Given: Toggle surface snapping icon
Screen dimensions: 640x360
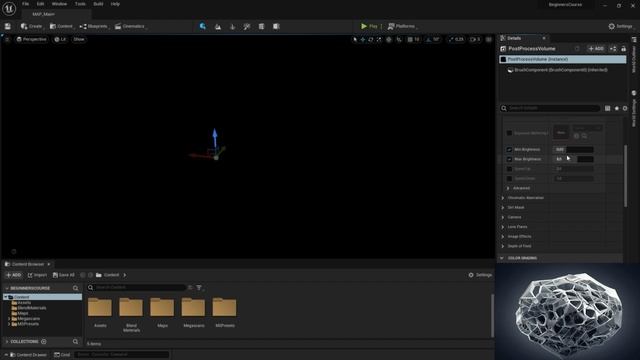Looking at the screenshot, I should point(399,40).
